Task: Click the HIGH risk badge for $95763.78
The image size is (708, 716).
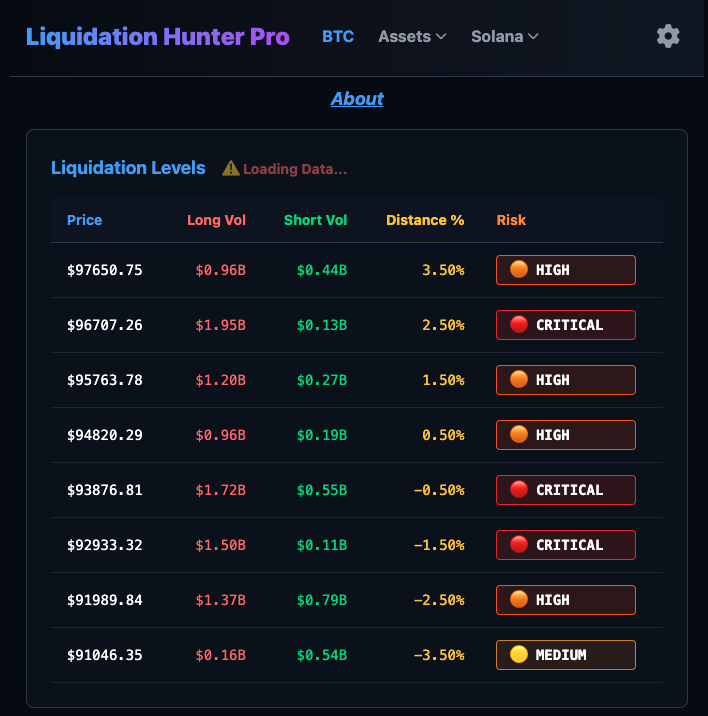Action: point(566,380)
